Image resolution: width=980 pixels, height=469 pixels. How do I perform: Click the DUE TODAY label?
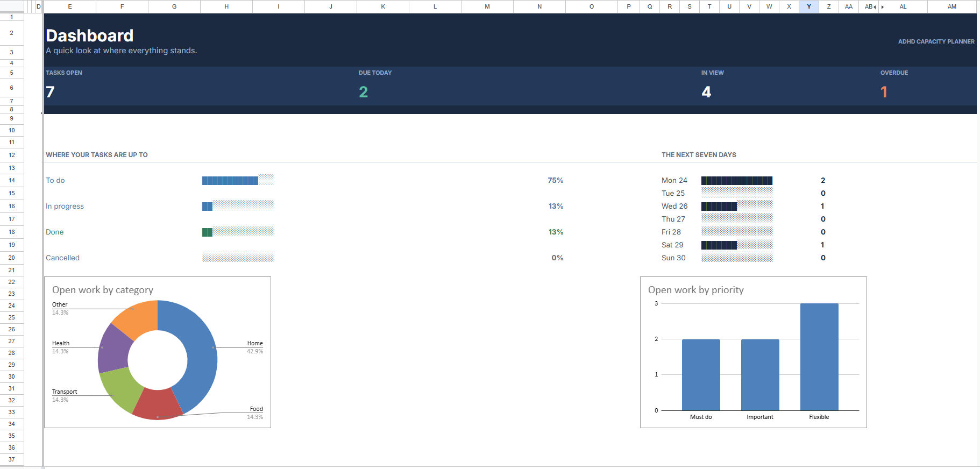375,73
